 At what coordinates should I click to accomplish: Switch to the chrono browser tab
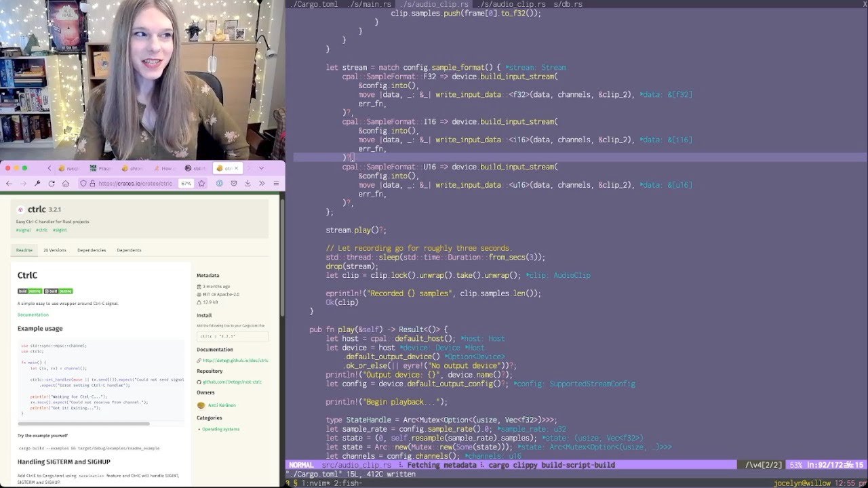(133, 168)
